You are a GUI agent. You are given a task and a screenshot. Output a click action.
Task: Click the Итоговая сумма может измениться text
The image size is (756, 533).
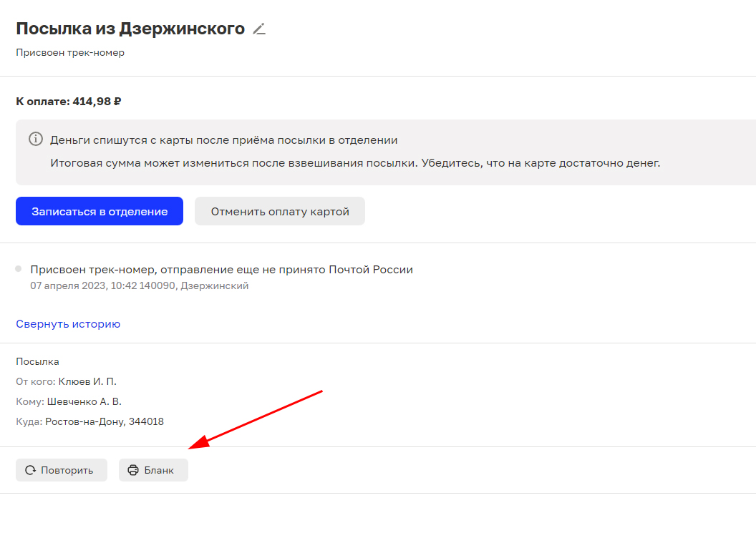(355, 163)
